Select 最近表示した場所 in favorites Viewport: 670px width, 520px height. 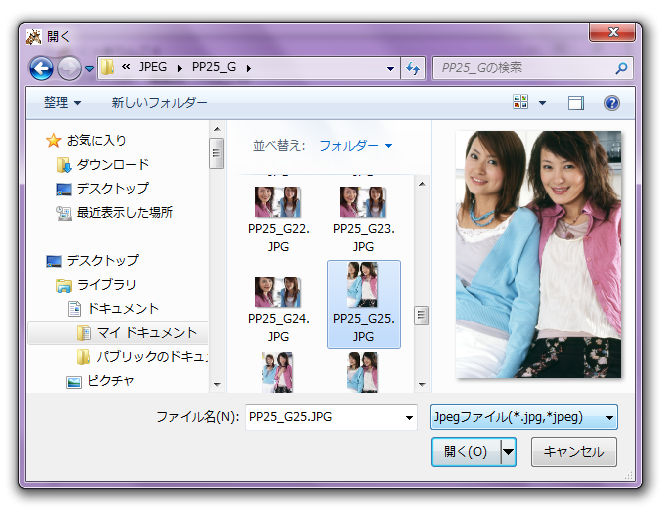pos(125,212)
